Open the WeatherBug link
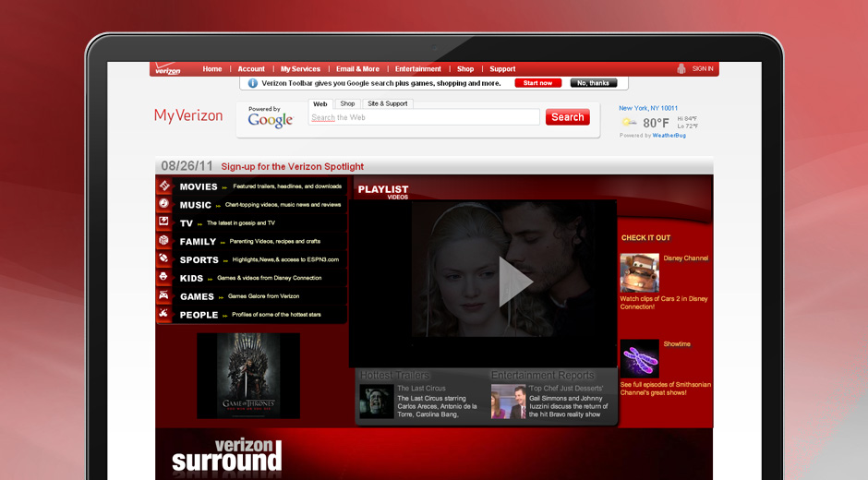 pyautogui.click(x=669, y=136)
